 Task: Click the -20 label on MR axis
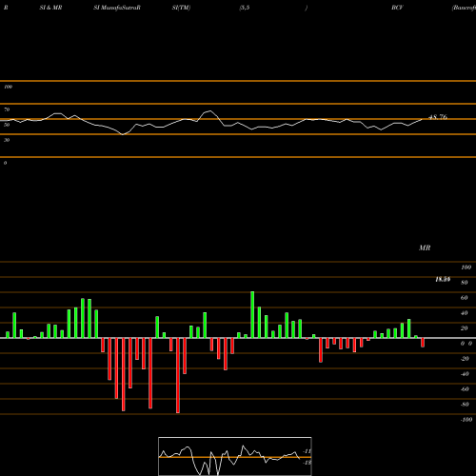[465, 359]
